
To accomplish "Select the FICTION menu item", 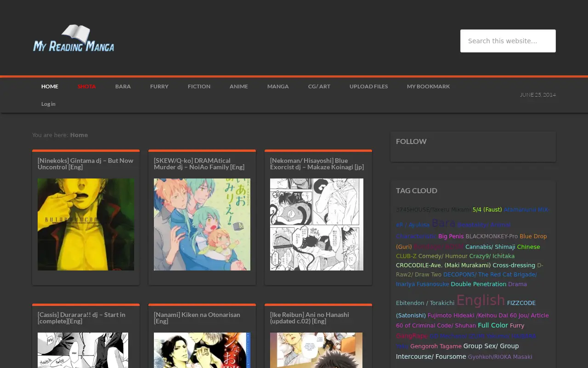I will [x=199, y=86].
